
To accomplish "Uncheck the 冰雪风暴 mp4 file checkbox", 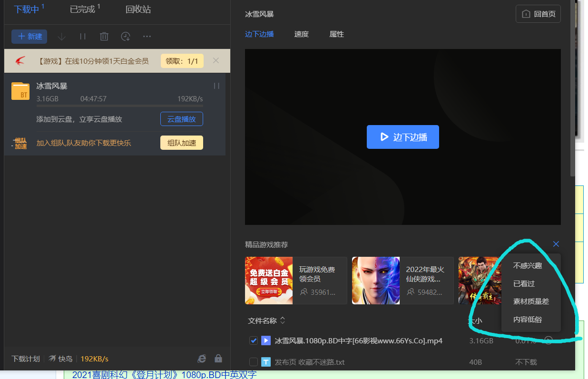I will tap(254, 340).
